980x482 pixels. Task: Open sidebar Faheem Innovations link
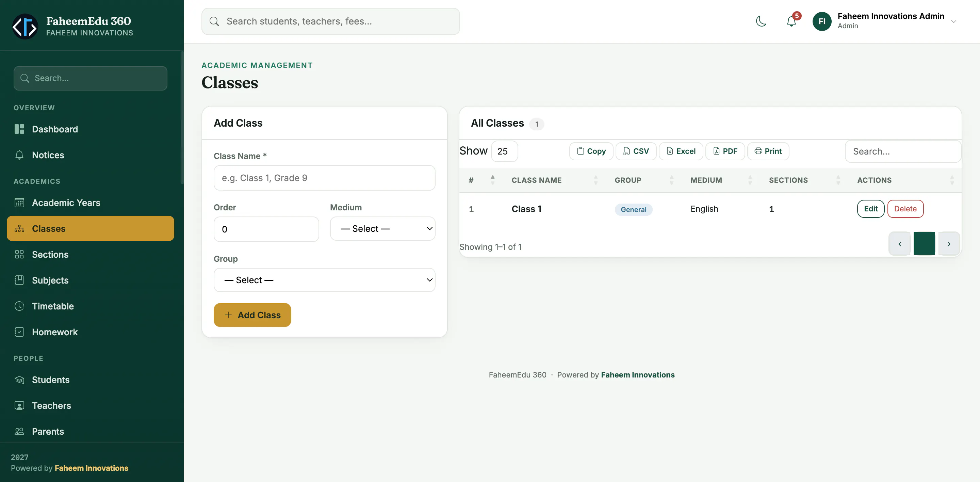(91, 468)
